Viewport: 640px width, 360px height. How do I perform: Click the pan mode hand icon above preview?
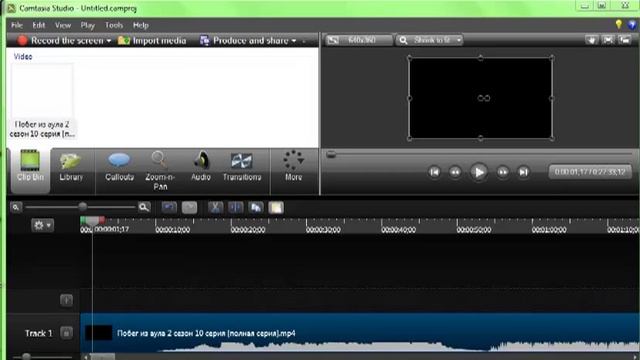(591, 40)
